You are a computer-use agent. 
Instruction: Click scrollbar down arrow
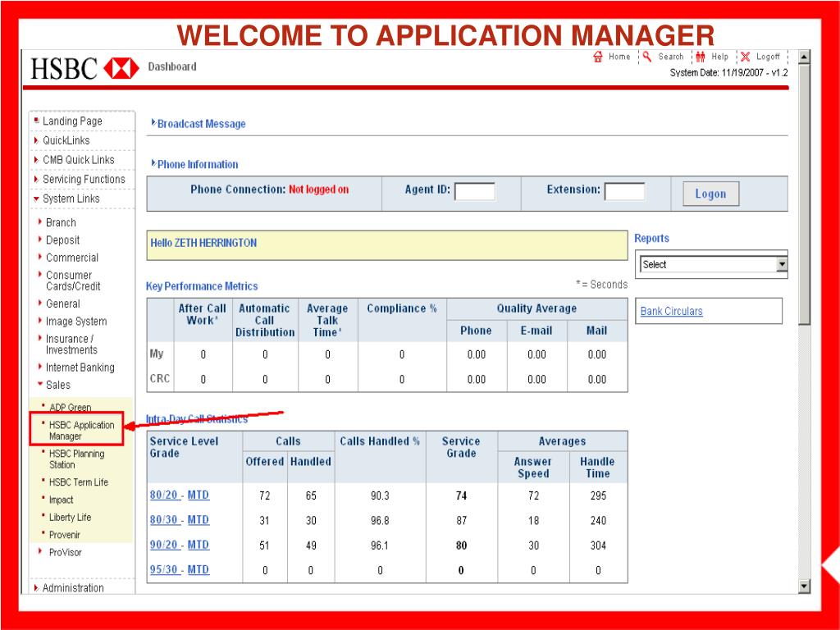click(804, 586)
